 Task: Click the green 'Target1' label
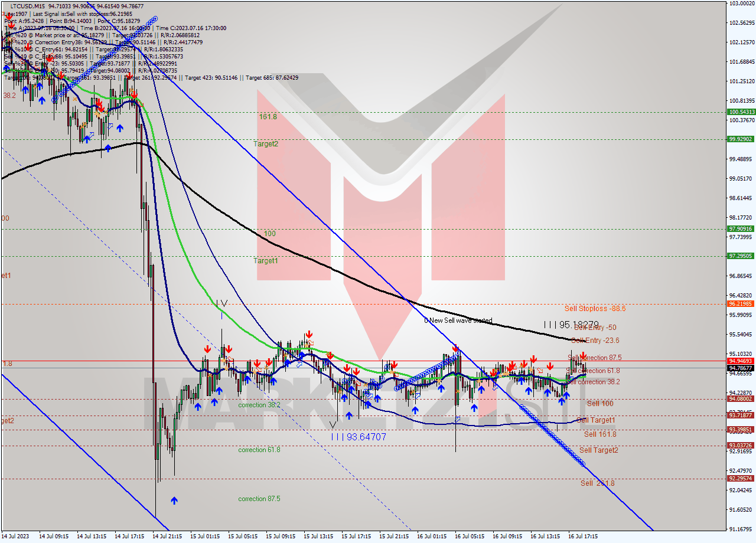pos(266,261)
